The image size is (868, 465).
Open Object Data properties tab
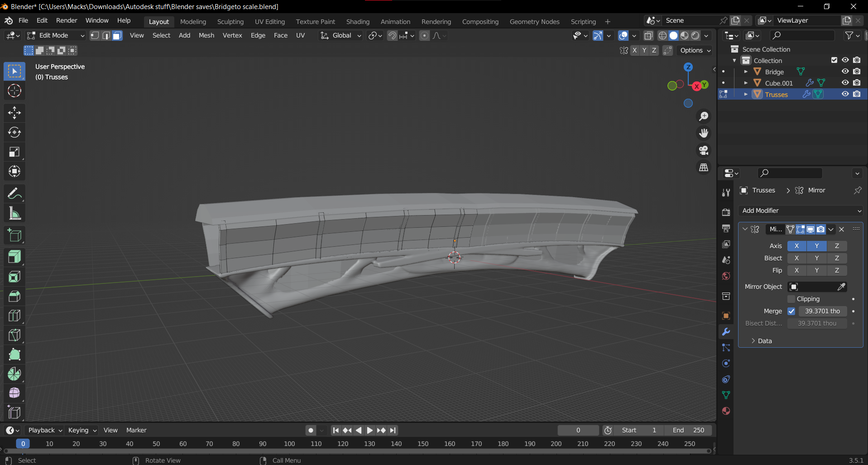726,395
